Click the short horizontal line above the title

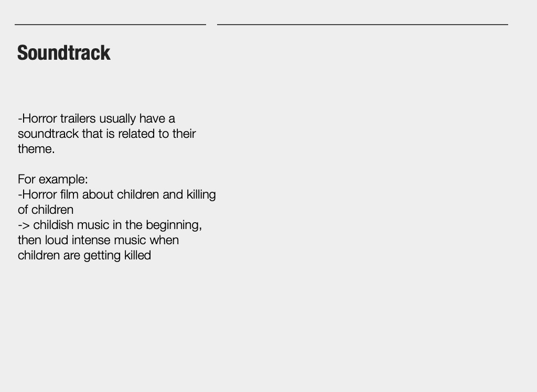[110, 24]
